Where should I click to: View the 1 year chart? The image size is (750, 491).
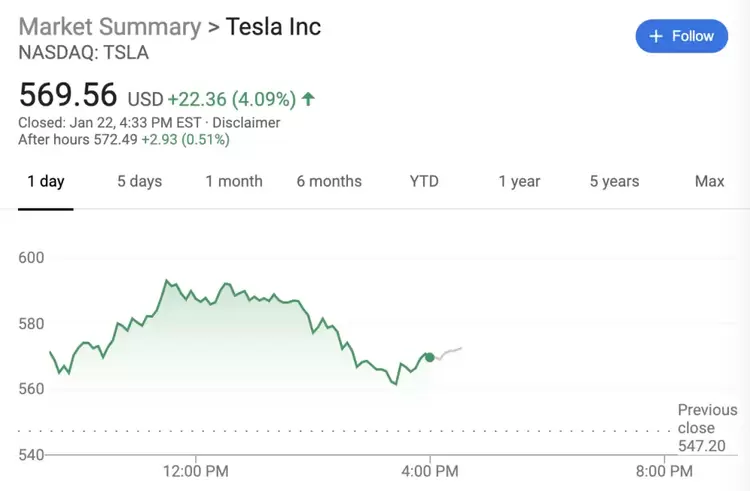coord(519,181)
